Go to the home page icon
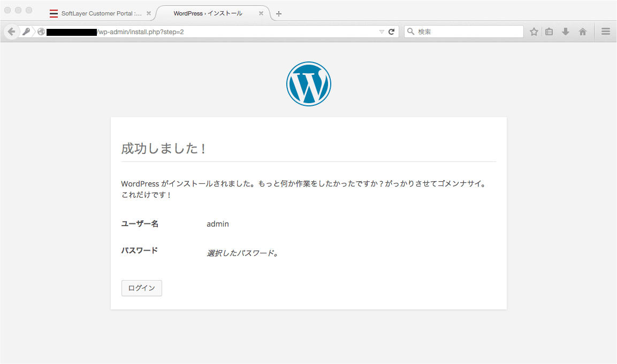617x364 pixels. [x=582, y=32]
